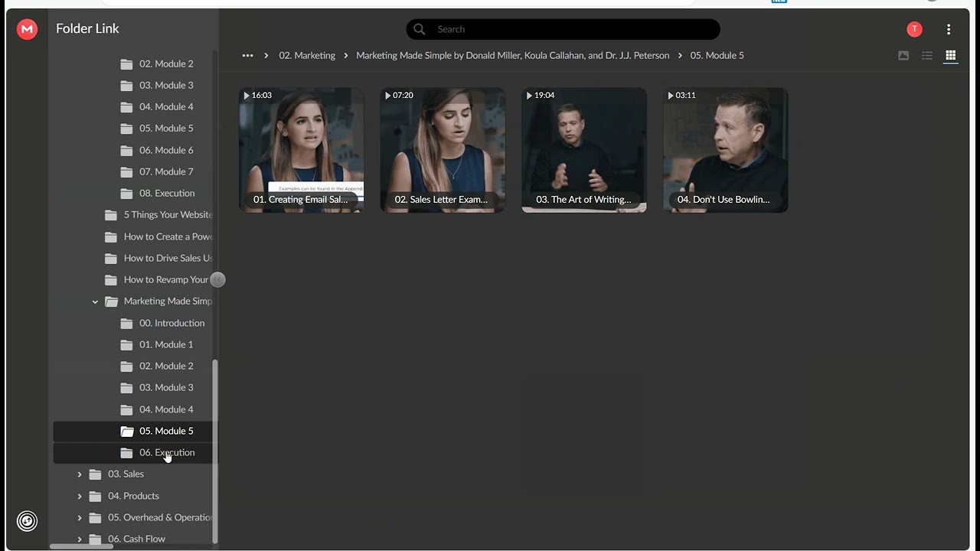Click the folder icon next to How to Revamp Your
This screenshot has width=980, height=551.
[111, 279]
